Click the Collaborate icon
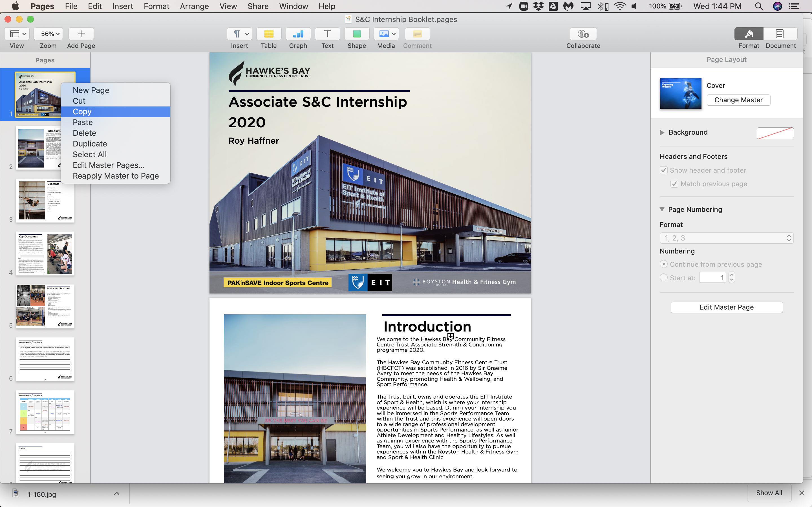This screenshot has width=812, height=507. coord(583,34)
